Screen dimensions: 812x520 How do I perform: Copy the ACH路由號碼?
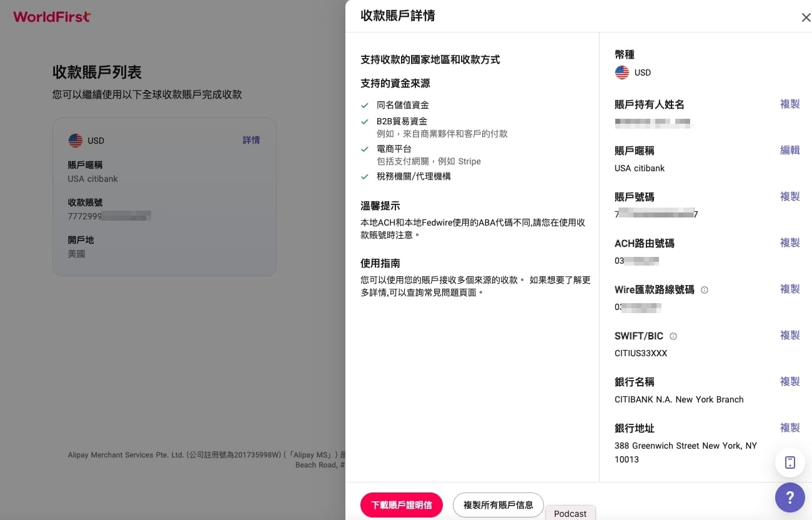pyautogui.click(x=790, y=242)
